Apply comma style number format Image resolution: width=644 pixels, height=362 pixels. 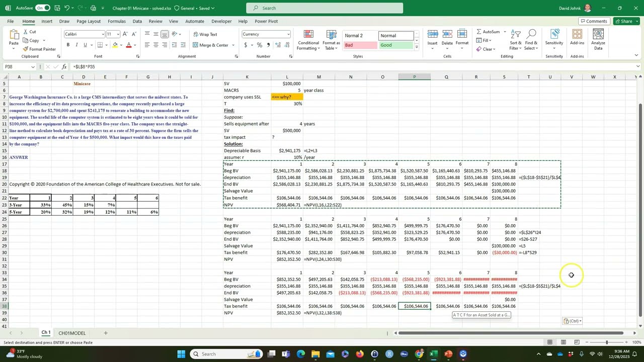(x=268, y=45)
